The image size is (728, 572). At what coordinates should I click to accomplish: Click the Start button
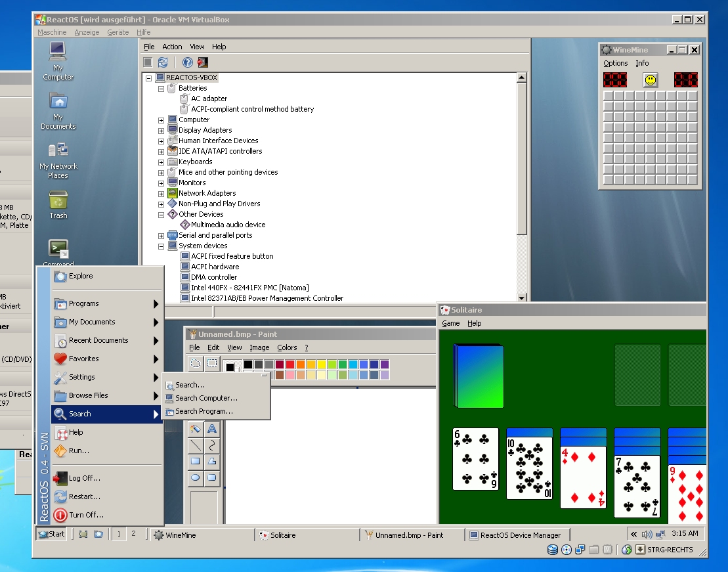click(x=52, y=535)
